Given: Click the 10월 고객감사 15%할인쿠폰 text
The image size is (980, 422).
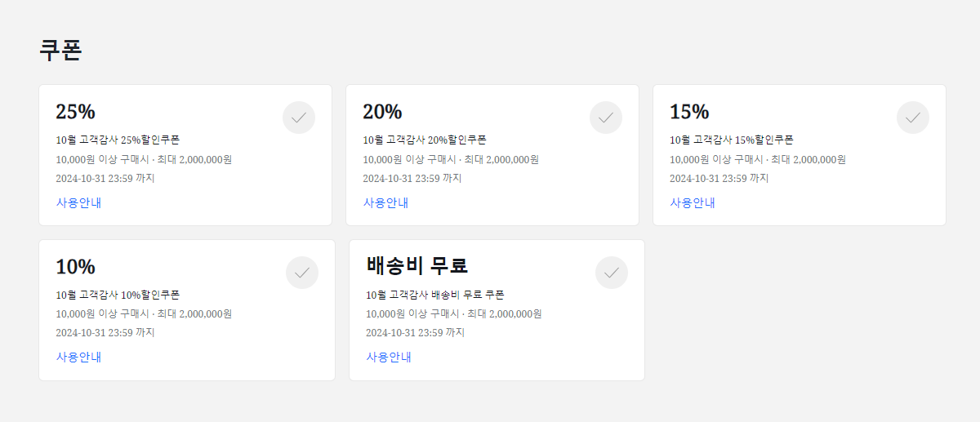Looking at the screenshot, I should tap(732, 140).
